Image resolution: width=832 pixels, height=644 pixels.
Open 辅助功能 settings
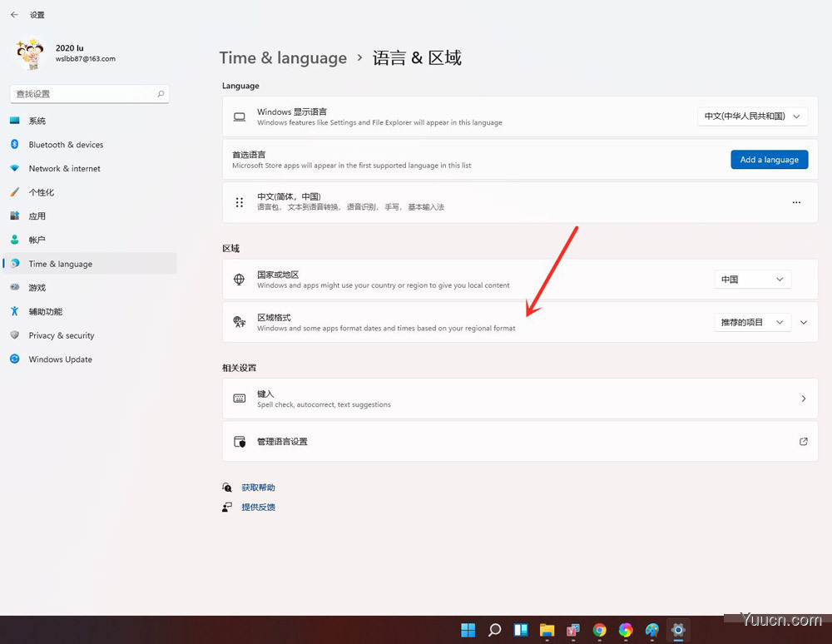(x=90, y=311)
